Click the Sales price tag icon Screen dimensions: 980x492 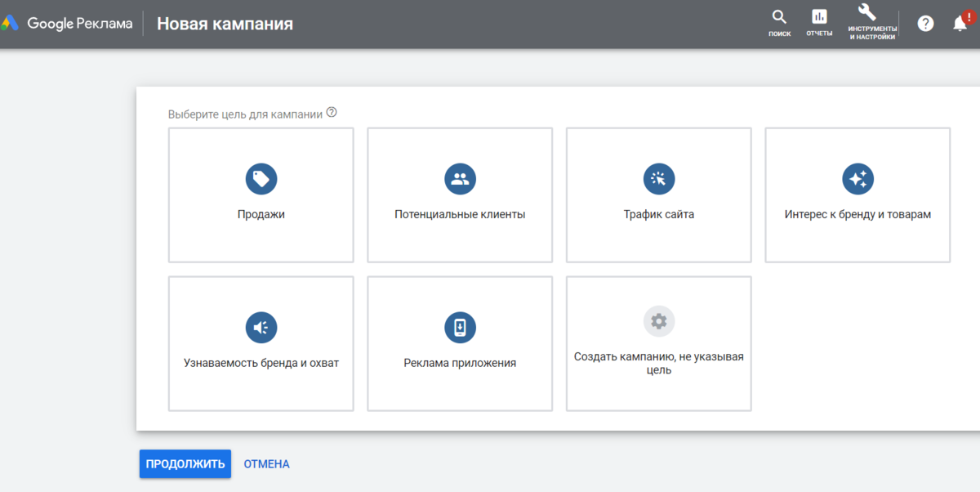261,179
